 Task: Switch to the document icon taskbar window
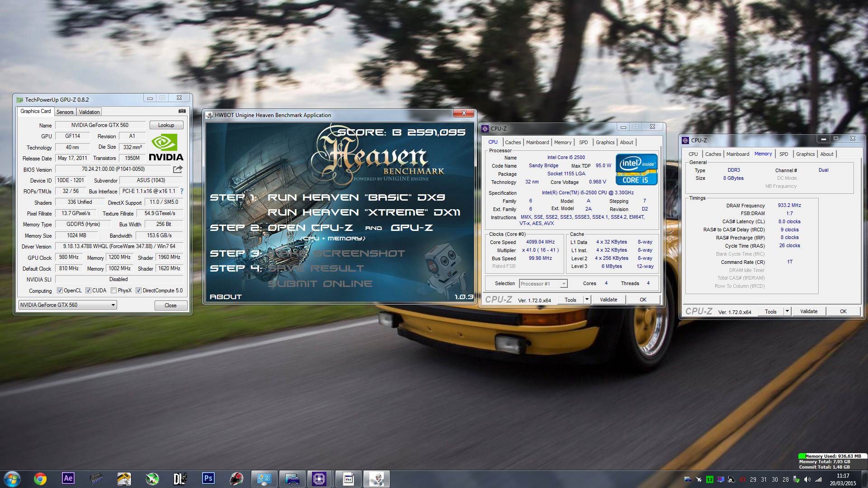pos(348,479)
